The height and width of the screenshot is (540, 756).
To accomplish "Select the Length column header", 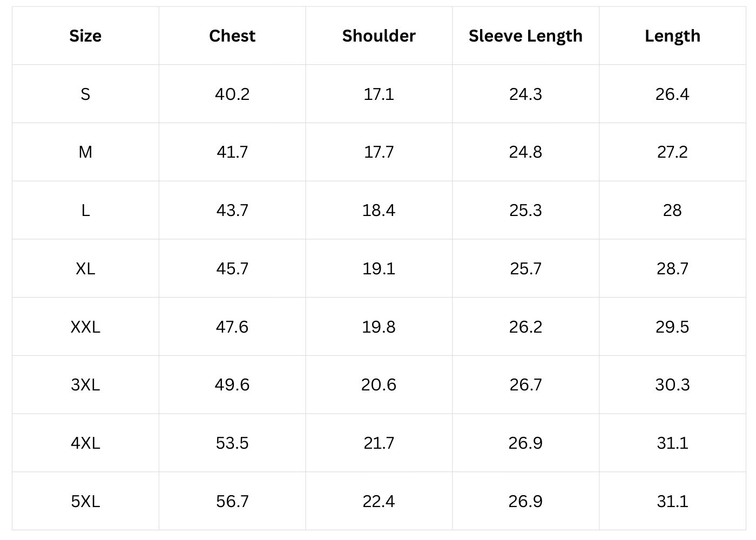I will (x=672, y=36).
